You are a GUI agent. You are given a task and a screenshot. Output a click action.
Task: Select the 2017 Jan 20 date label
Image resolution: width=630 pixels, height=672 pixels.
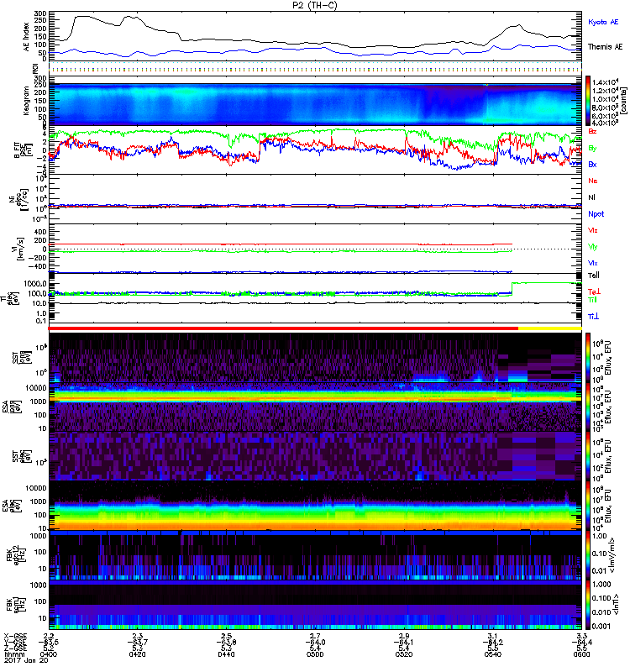coord(26,660)
